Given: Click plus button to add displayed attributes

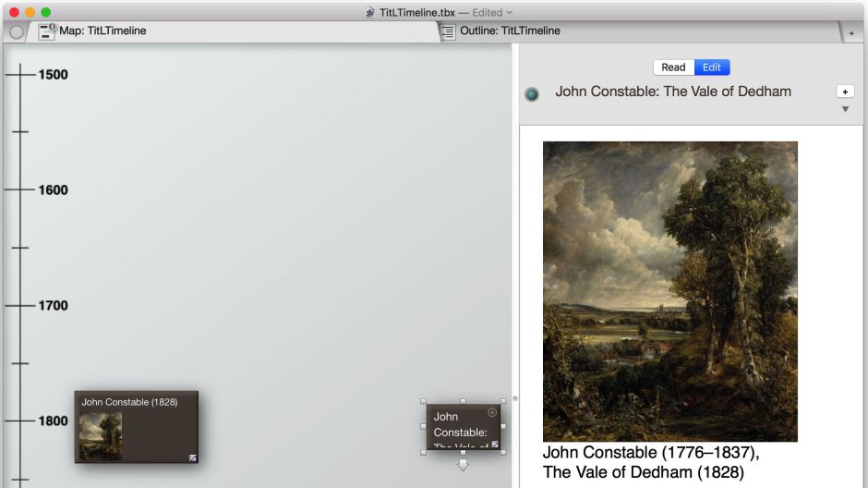Looking at the screenshot, I should coord(845,91).
